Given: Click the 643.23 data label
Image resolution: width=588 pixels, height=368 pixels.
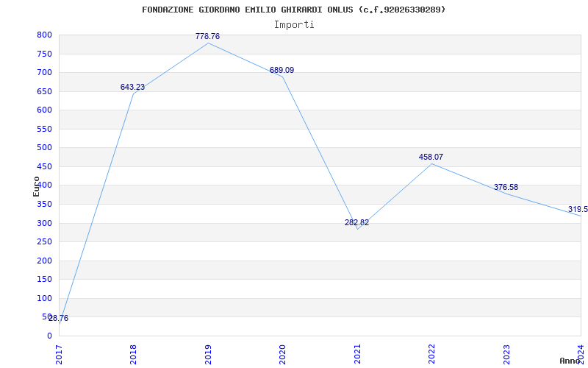Looking at the screenshot, I should coord(132,87).
